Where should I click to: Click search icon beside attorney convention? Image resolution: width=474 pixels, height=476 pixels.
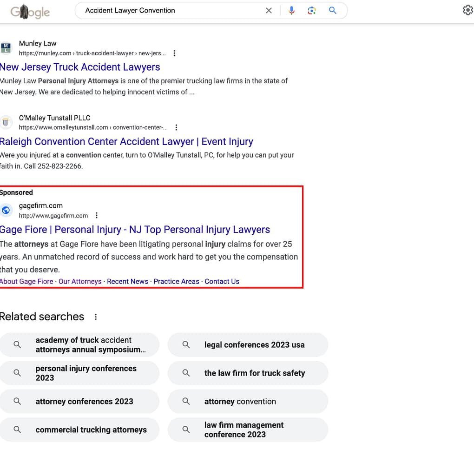[x=186, y=401]
